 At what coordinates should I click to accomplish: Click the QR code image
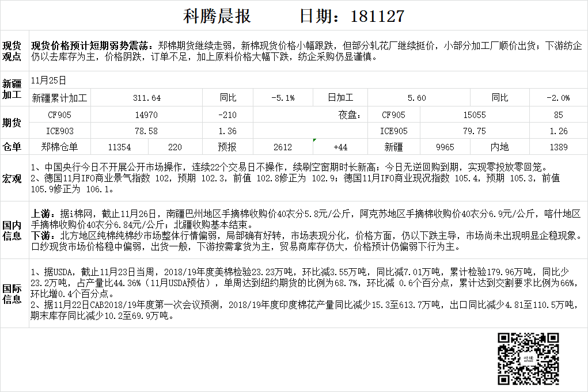(x=528, y=358)
